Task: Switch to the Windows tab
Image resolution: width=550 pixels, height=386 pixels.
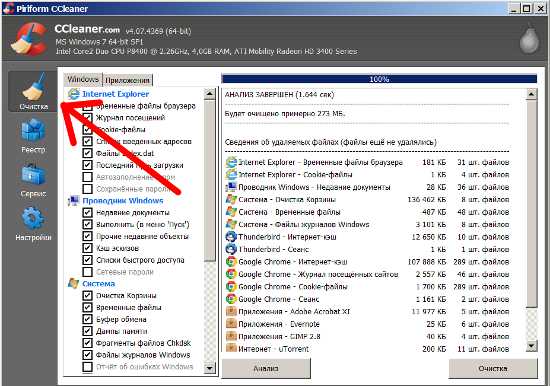Action: point(83,79)
